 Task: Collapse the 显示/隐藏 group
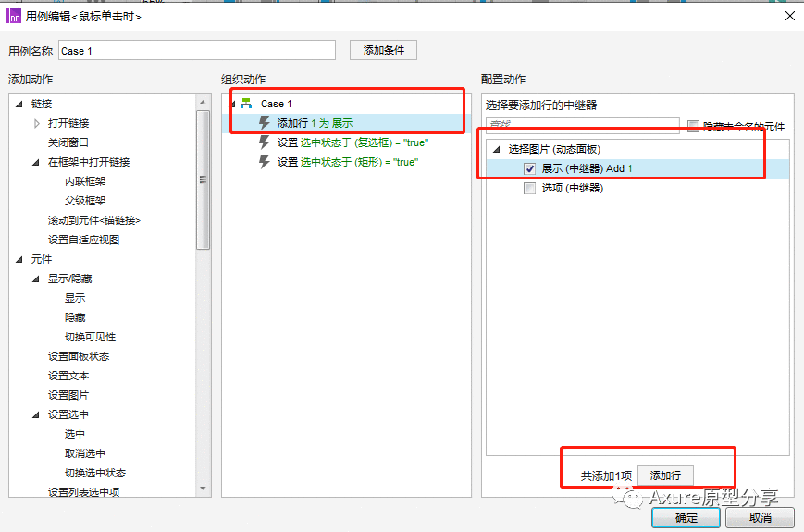tap(36, 278)
